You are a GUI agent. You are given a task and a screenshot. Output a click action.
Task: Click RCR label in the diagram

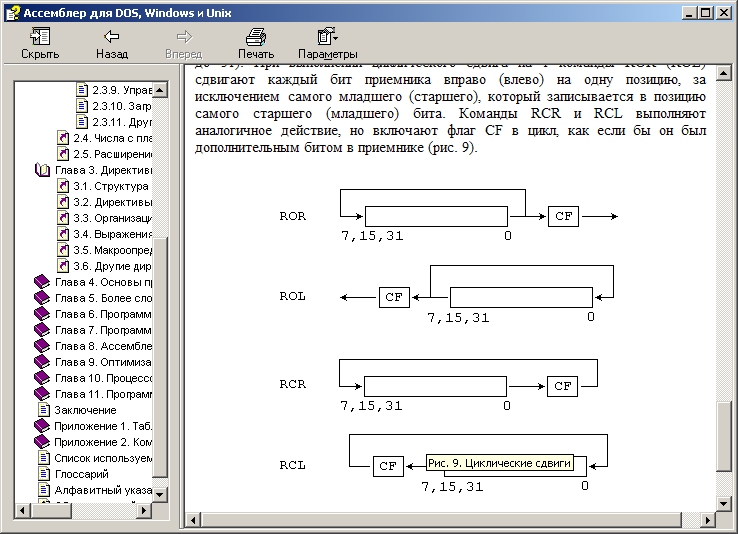(x=292, y=384)
